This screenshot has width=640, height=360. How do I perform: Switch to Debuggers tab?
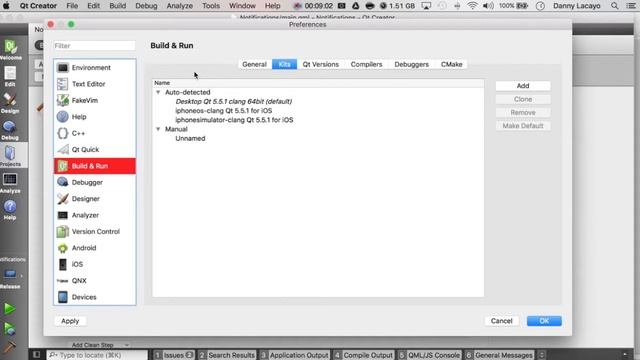click(x=411, y=64)
